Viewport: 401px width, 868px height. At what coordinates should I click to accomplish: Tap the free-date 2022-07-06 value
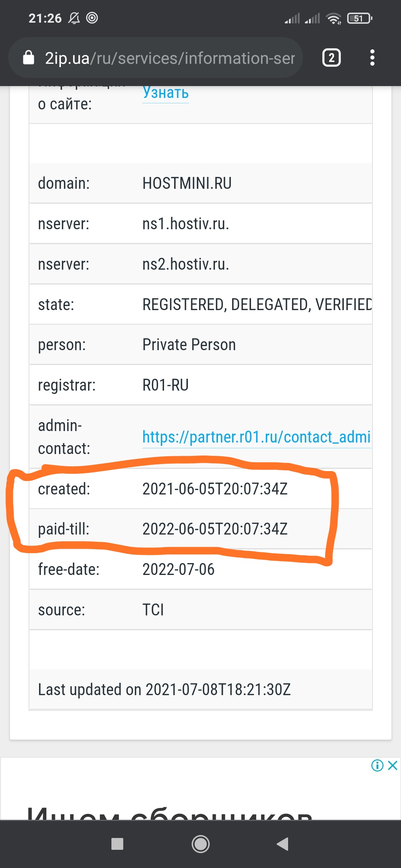(178, 569)
